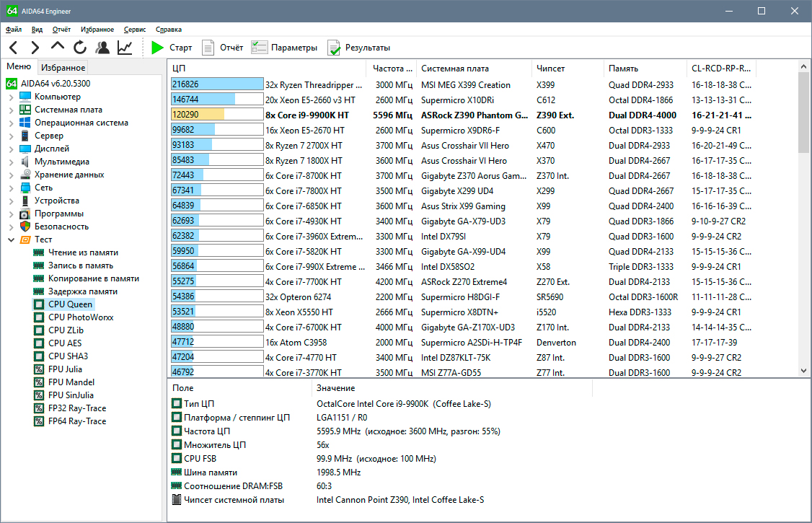
Task: Select the Чипсет системной платы field row
Action: (x=328, y=500)
